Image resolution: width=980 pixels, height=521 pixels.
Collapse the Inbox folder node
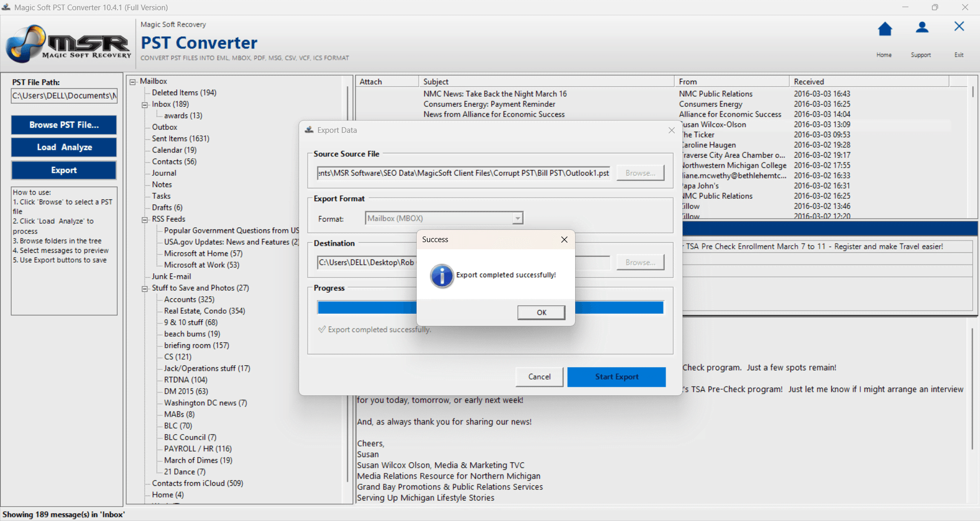(145, 105)
